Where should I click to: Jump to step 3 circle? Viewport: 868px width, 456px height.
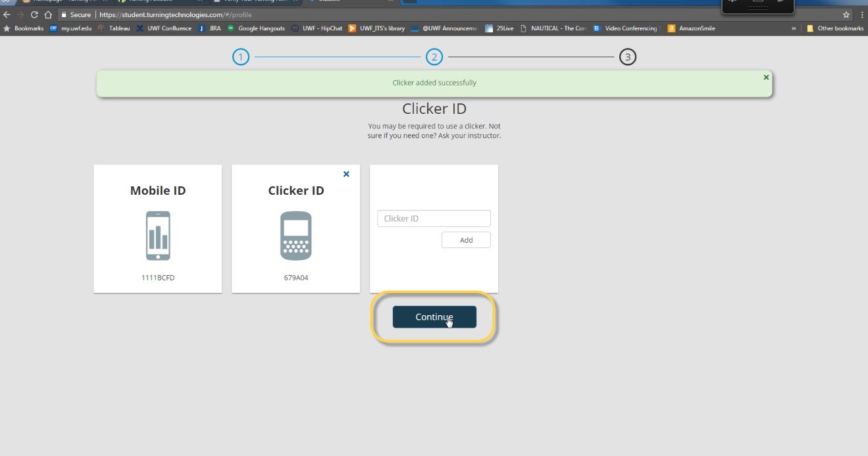point(628,57)
